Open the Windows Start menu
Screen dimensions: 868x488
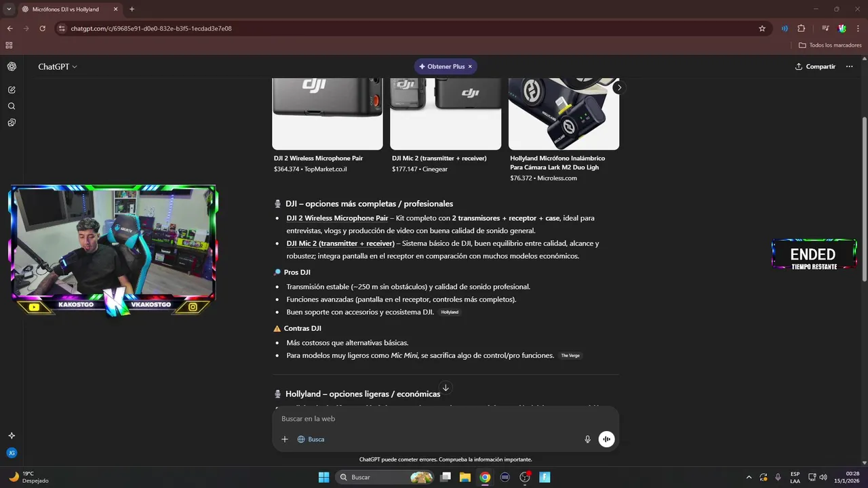[323, 477]
